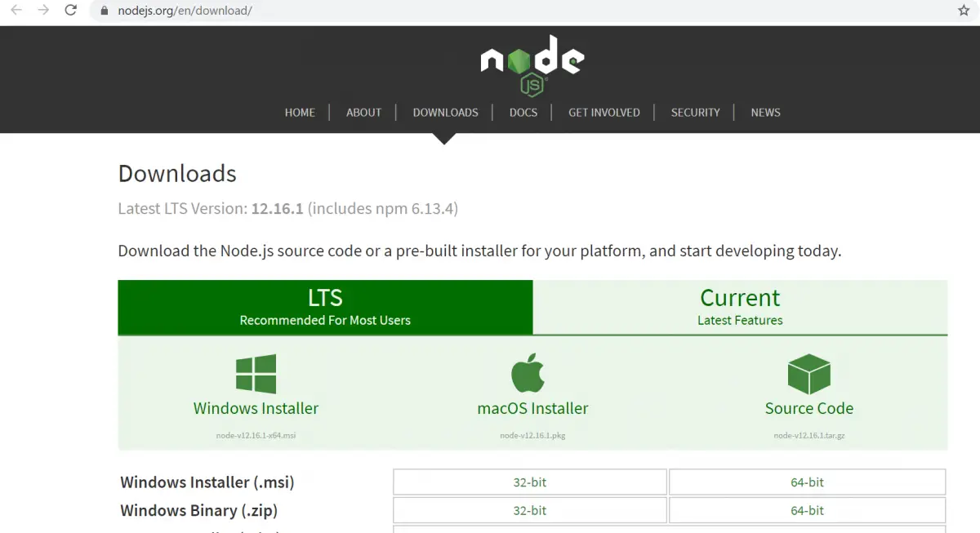Click the Windows logo icon
Image resolution: width=980 pixels, height=533 pixels.
pos(256,374)
